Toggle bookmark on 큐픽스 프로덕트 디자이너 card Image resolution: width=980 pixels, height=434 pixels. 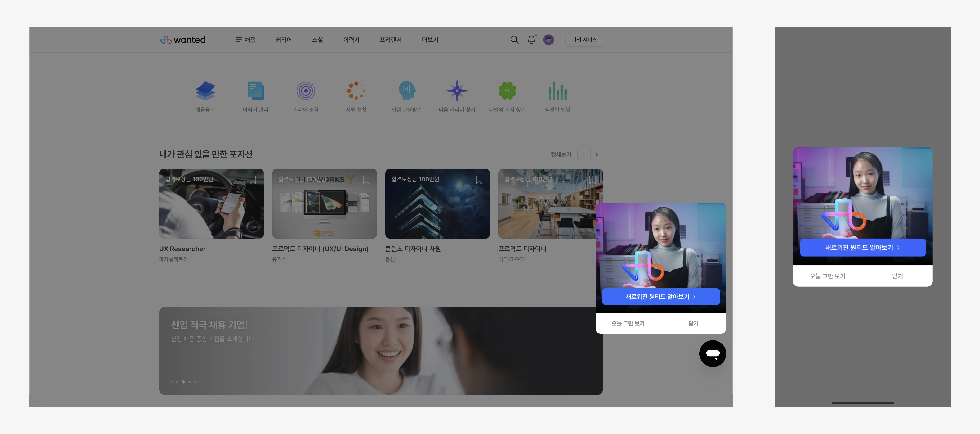click(x=366, y=179)
